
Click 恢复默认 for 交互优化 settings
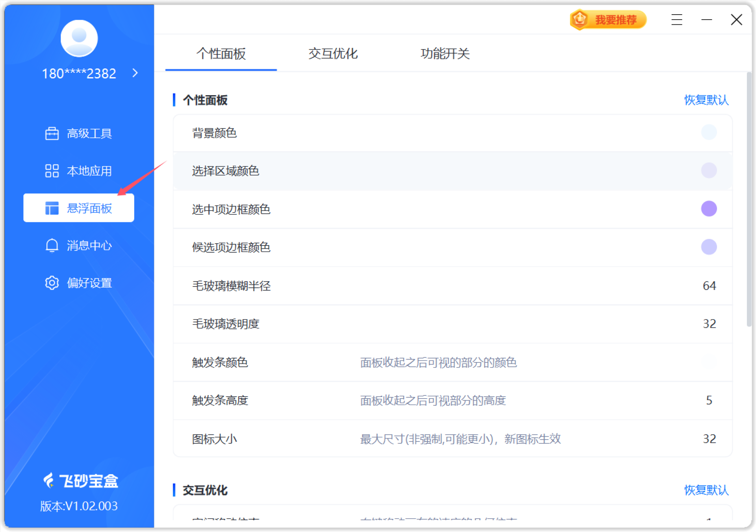706,491
